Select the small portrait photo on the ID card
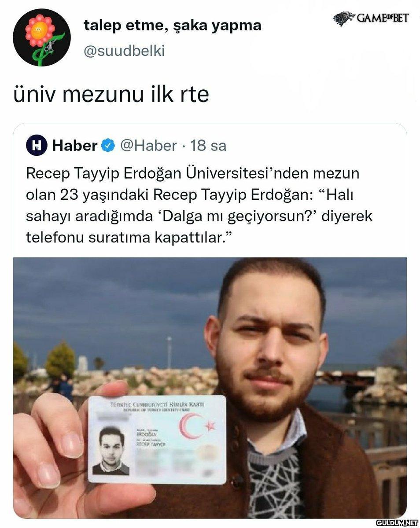This screenshot has height=528, width=420. pyautogui.click(x=111, y=451)
